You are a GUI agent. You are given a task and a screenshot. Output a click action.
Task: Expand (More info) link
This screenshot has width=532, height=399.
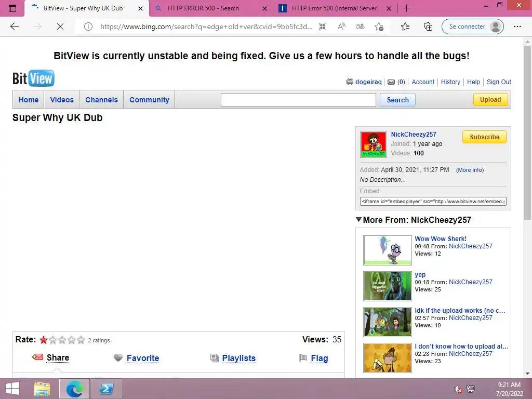(x=470, y=170)
